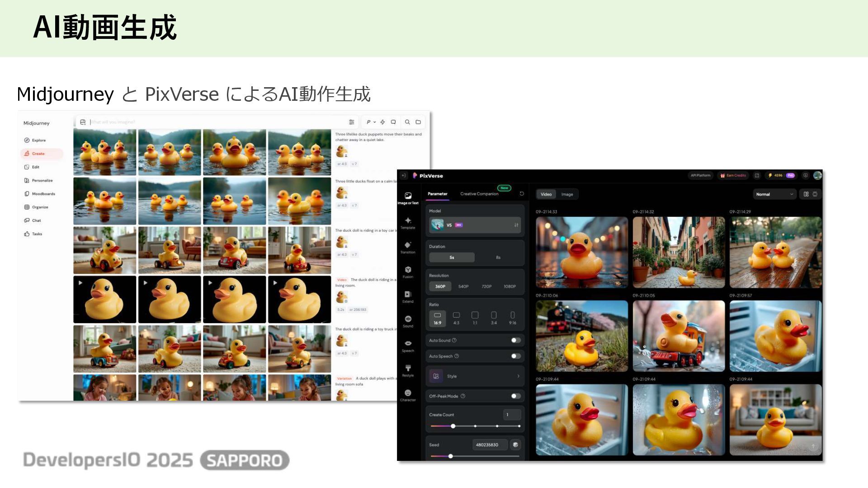The width and height of the screenshot is (868, 488).
Task: Open PixVerse video thumbnail dated 09-21 10:06
Action: point(582,336)
